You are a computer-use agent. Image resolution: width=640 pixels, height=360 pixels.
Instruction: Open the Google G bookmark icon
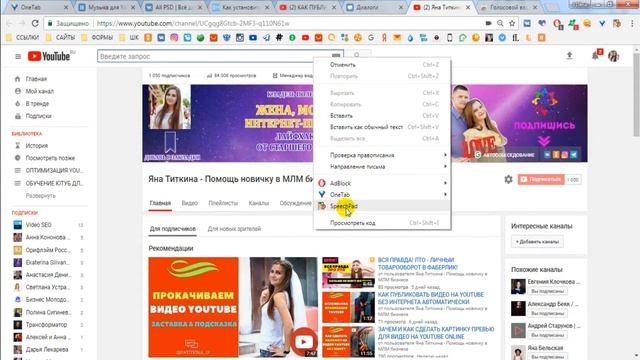coord(371,38)
